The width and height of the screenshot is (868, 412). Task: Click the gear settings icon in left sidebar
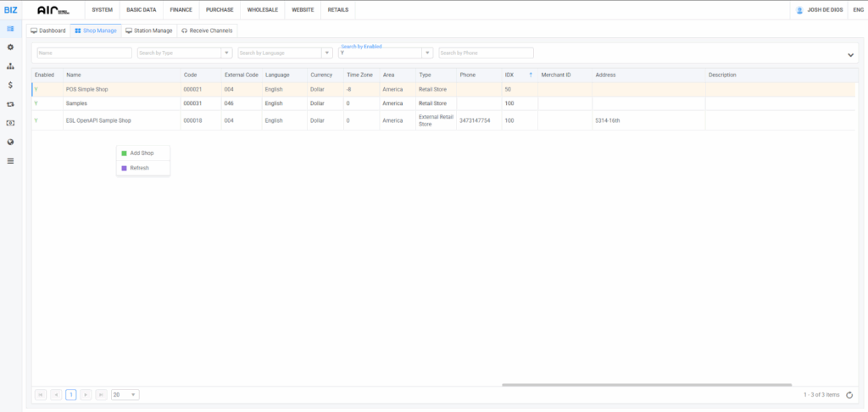pos(10,47)
